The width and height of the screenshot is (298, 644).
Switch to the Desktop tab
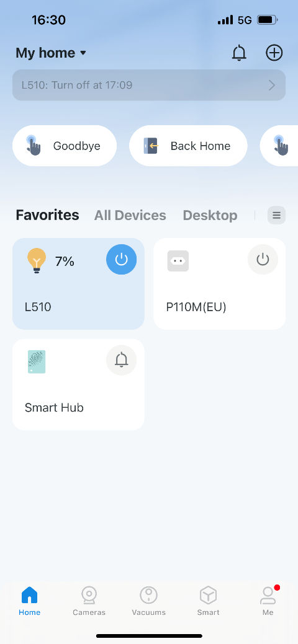click(x=210, y=215)
